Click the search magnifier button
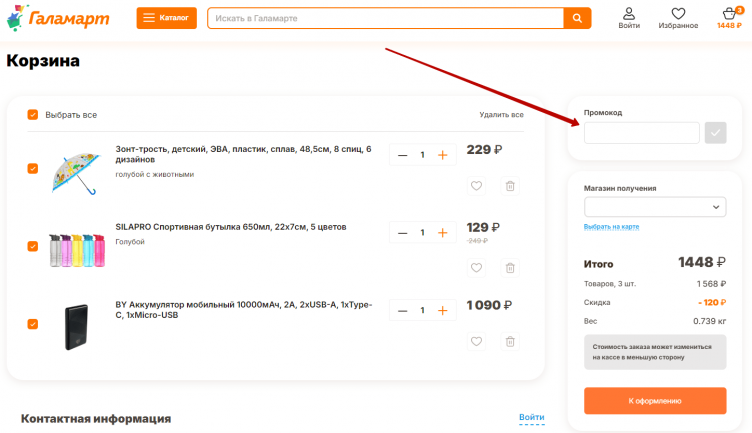 (x=577, y=18)
